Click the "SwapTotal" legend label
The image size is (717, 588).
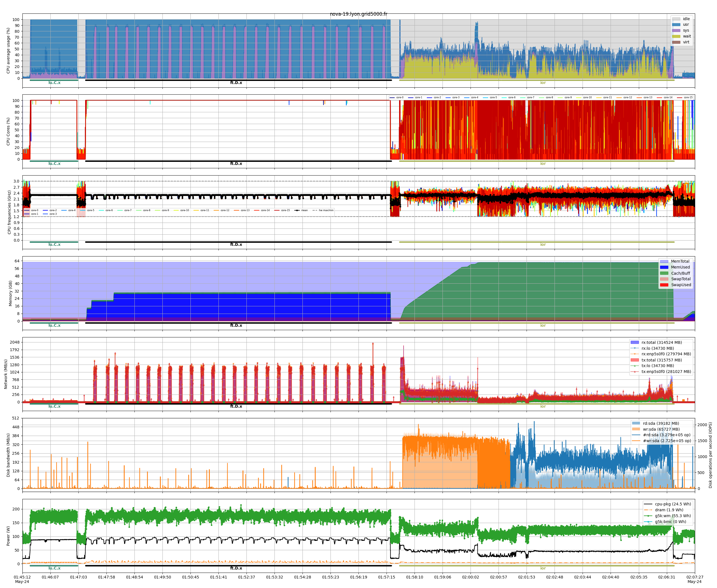[681, 279]
